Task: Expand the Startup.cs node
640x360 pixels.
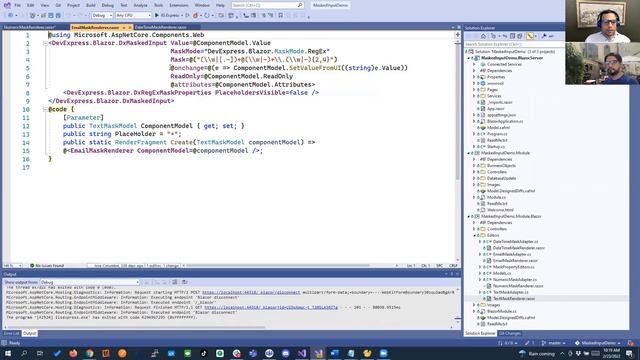Action: pos(474,147)
